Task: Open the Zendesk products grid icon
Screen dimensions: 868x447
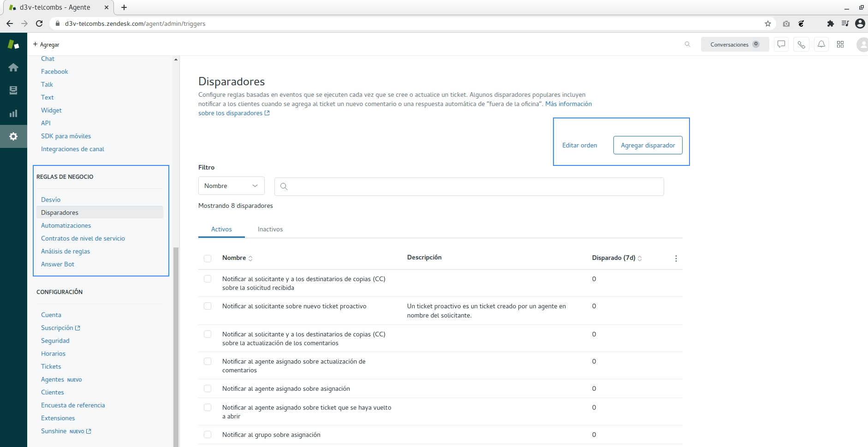Action: pyautogui.click(x=840, y=44)
